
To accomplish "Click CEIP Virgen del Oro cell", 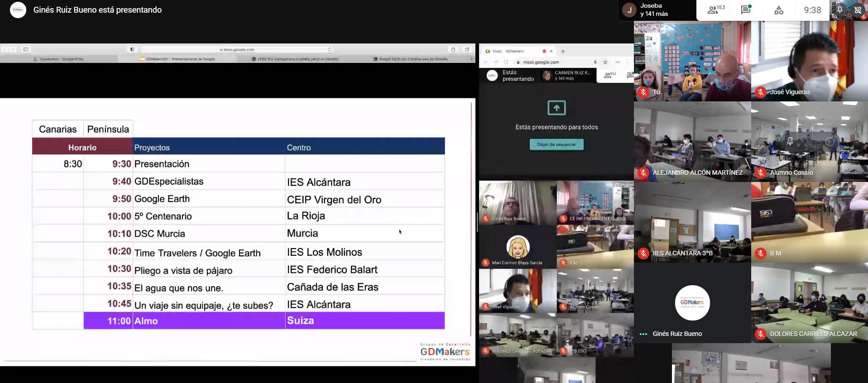I will (365, 199).
